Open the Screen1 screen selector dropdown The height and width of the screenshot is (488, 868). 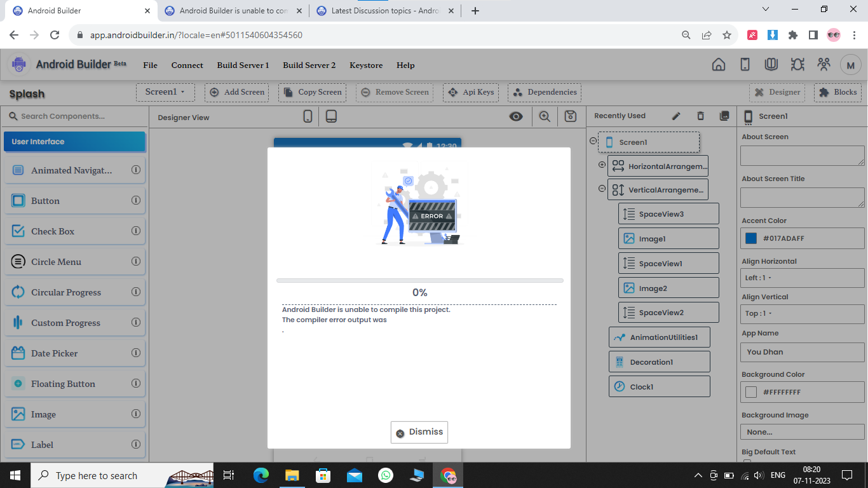click(x=165, y=92)
